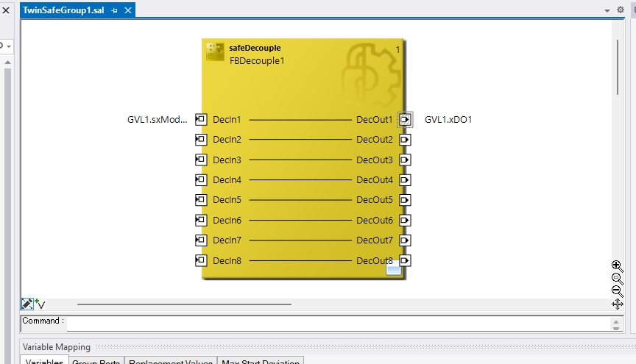This screenshot has width=636, height=364.
Task: Click the GVL1.sxMod... input variable label
Action: point(158,120)
